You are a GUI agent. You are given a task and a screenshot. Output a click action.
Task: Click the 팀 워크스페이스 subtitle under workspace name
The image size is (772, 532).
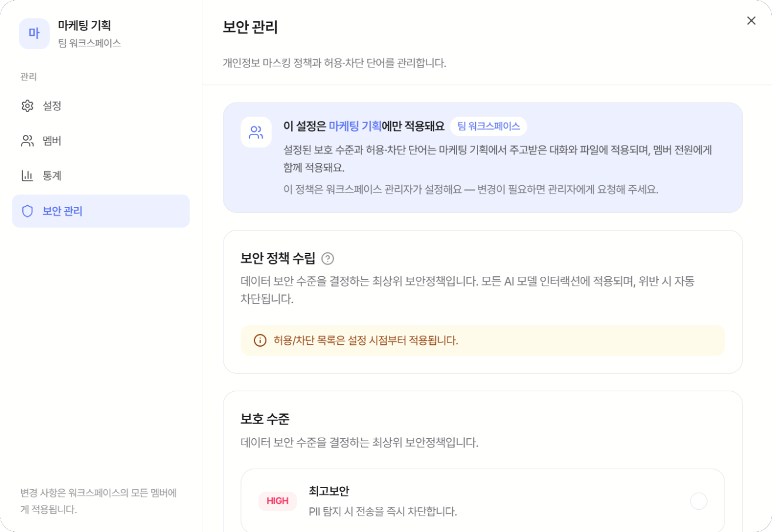pyautogui.click(x=90, y=43)
